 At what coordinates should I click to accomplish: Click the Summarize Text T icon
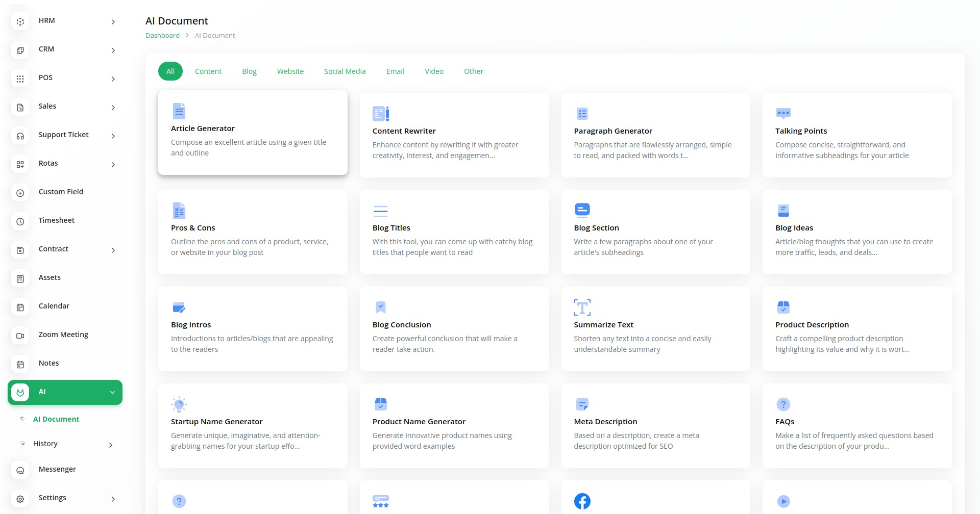582,307
